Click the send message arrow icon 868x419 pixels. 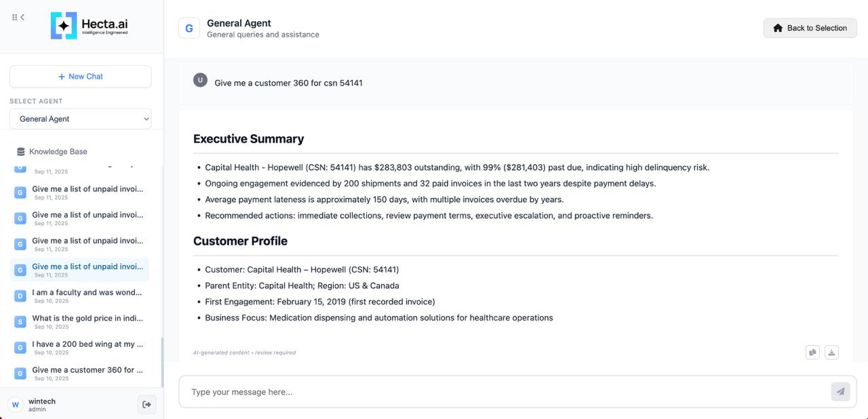[x=840, y=392]
